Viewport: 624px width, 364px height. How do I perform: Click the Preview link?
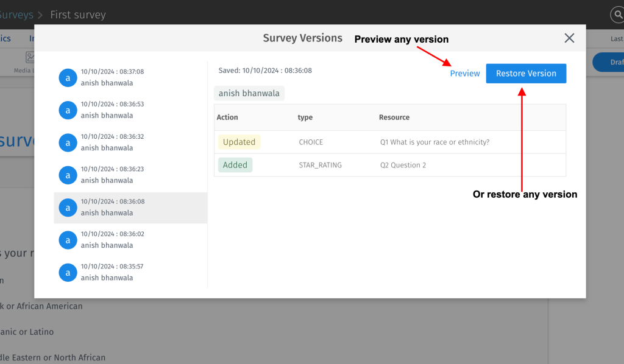tap(465, 74)
